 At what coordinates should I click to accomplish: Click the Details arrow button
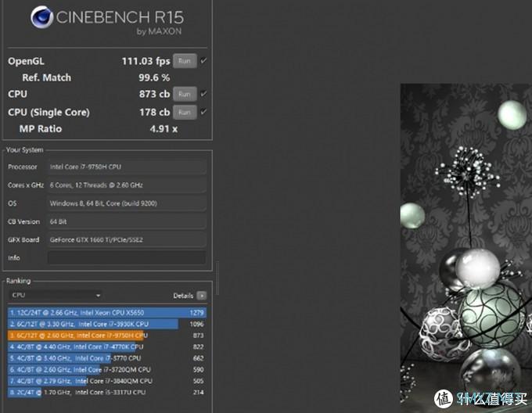(202, 296)
